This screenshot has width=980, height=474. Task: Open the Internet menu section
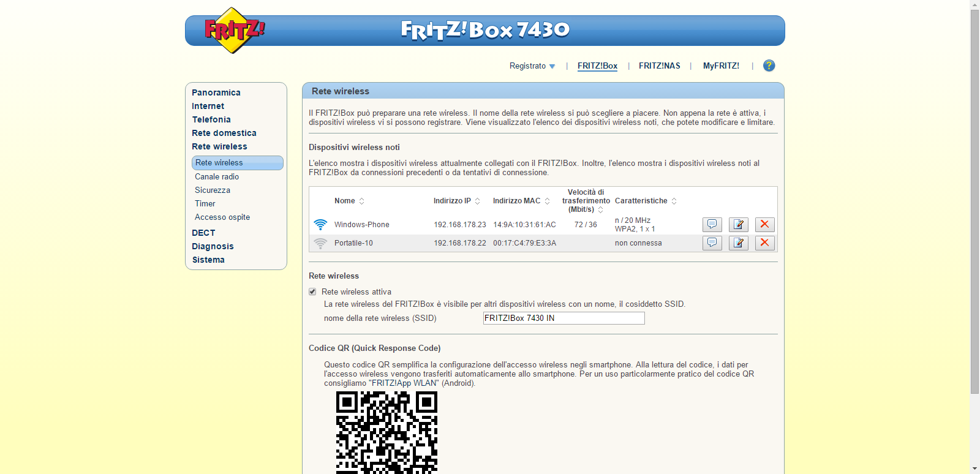[208, 106]
